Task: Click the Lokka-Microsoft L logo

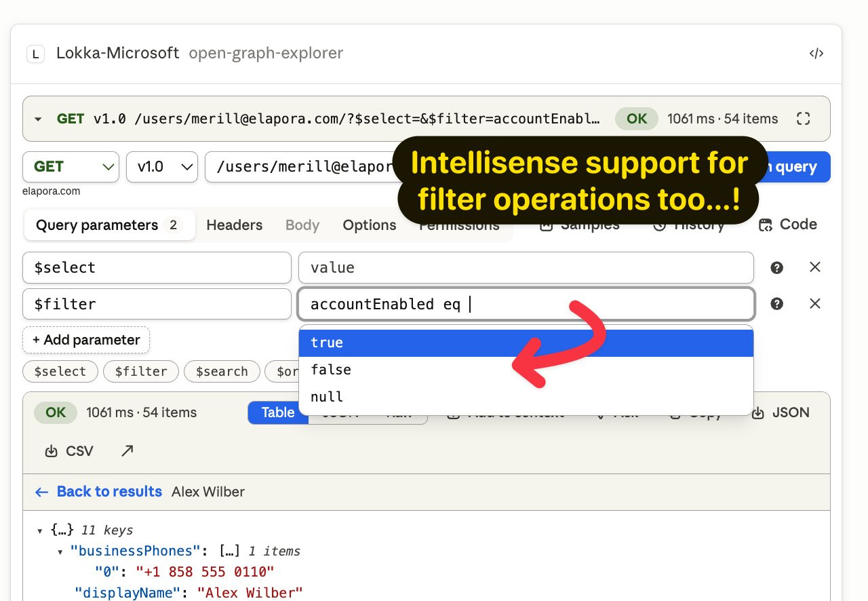Action: tap(35, 54)
